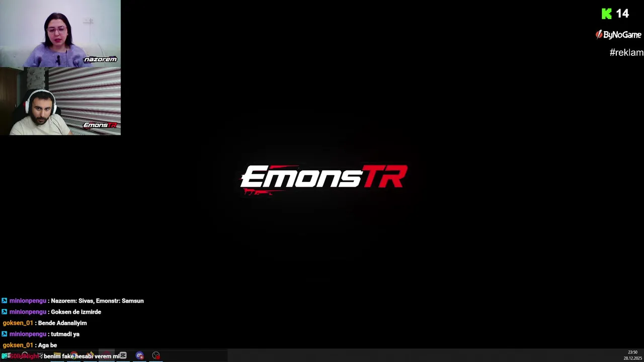Click the green Kick logo icon
Screen dimensions: 644x362
pos(607,14)
